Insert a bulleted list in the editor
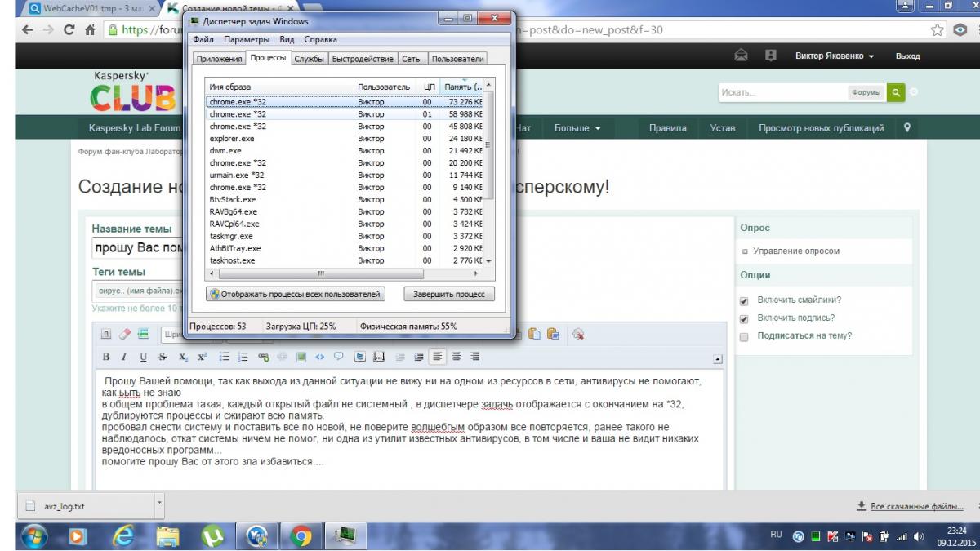This screenshot has width=980, height=551. pos(224,357)
